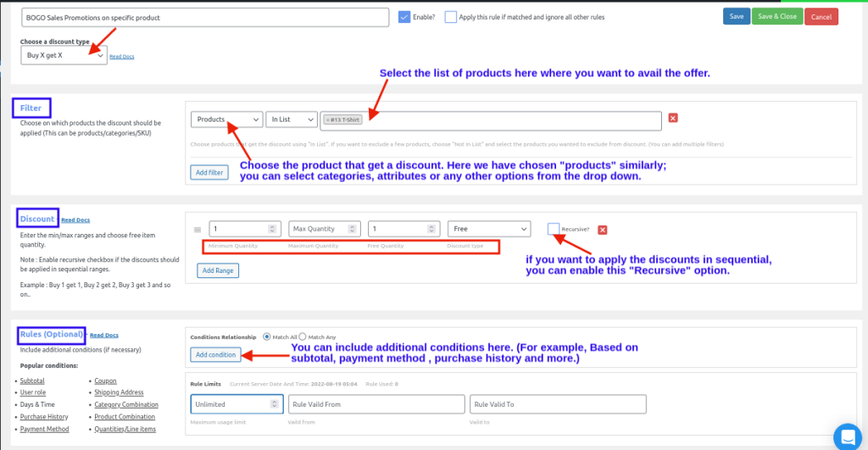Open the Shipping Address condition link

tap(119, 392)
